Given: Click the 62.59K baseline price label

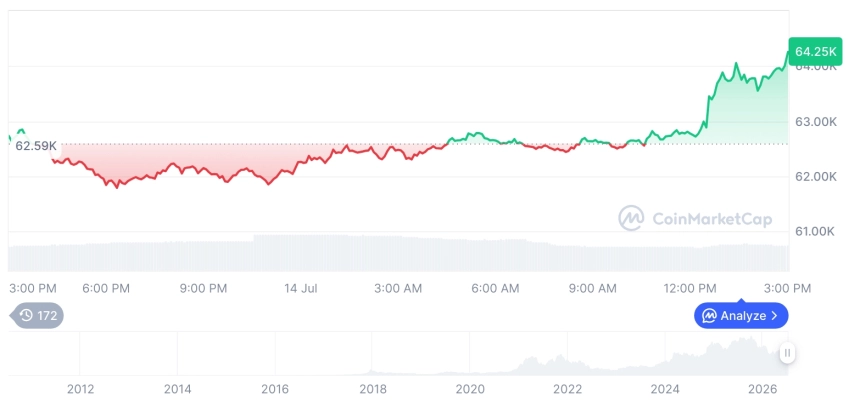Looking at the screenshot, I should (x=36, y=146).
